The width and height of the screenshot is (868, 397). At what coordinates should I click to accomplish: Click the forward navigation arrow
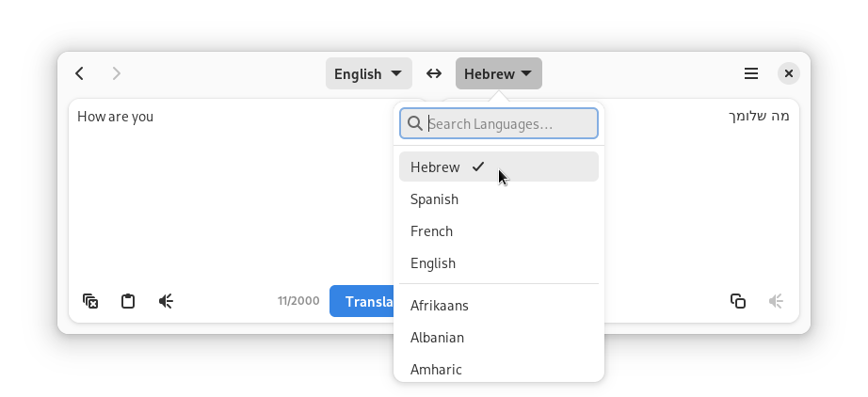(x=117, y=73)
